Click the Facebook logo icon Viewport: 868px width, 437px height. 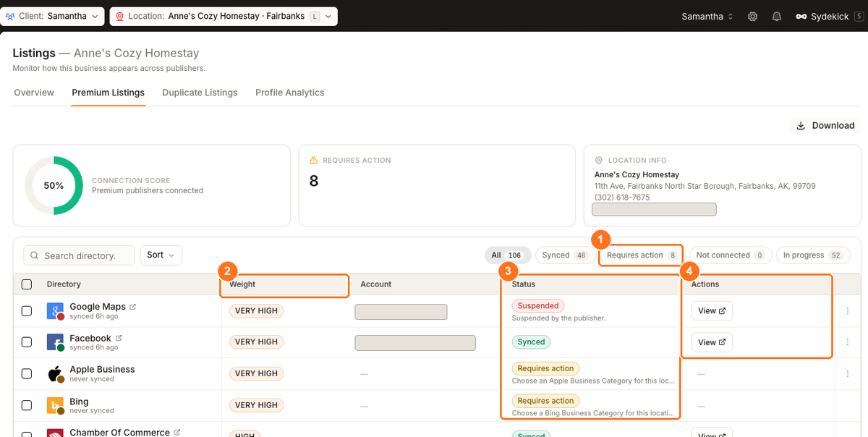tap(55, 342)
